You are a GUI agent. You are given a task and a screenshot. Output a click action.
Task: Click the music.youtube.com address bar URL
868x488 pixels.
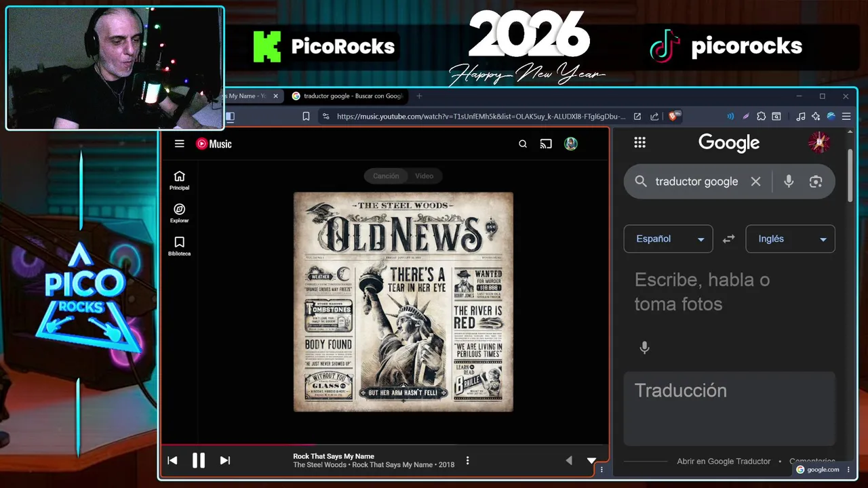[x=481, y=117]
